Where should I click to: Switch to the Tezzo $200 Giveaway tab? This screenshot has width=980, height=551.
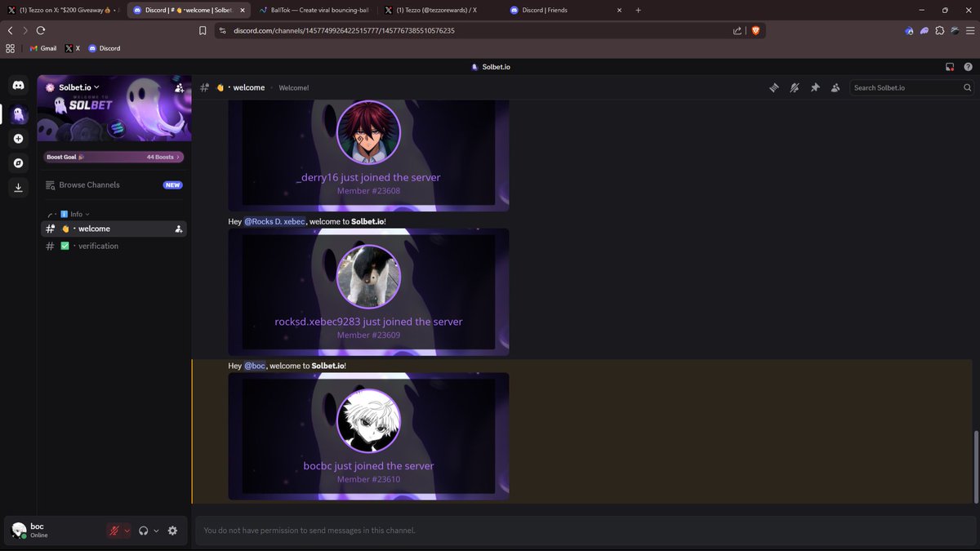pos(63,10)
